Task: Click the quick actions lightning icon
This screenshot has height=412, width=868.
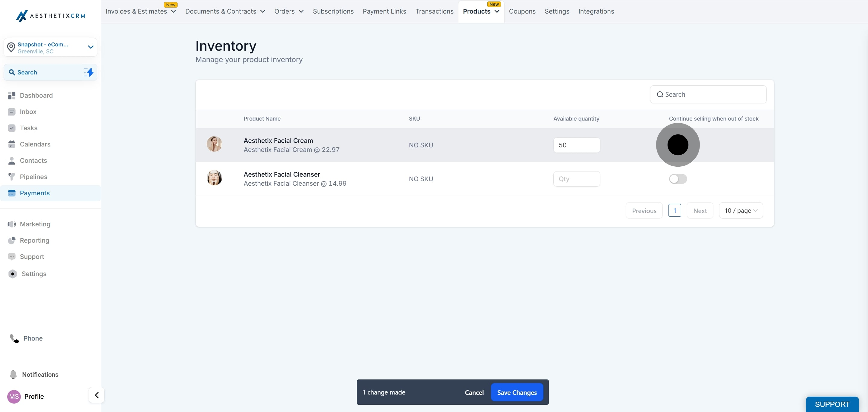Action: coord(89,72)
